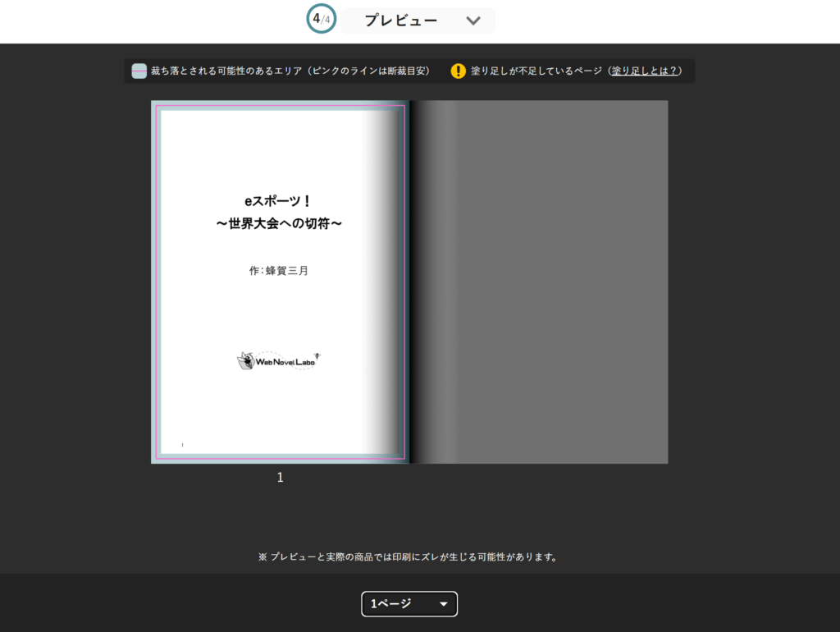Open the 1ページ page selection dropdown
840x632 pixels.
(x=409, y=603)
